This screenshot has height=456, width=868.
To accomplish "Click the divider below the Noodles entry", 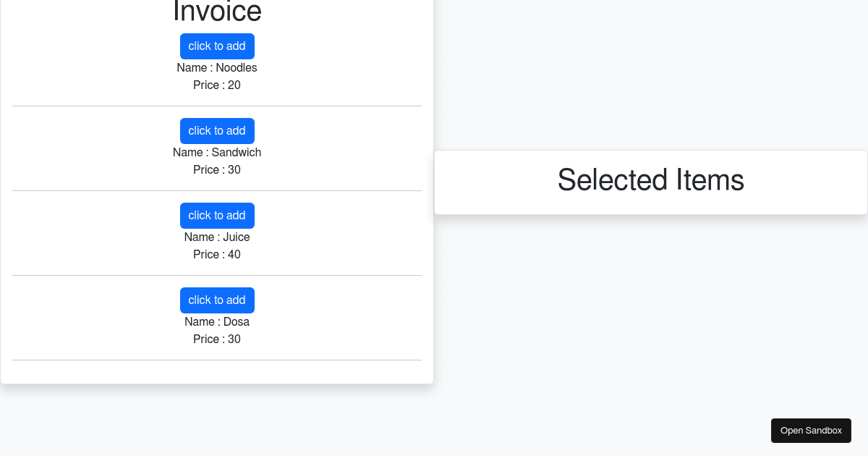I will point(217,105).
